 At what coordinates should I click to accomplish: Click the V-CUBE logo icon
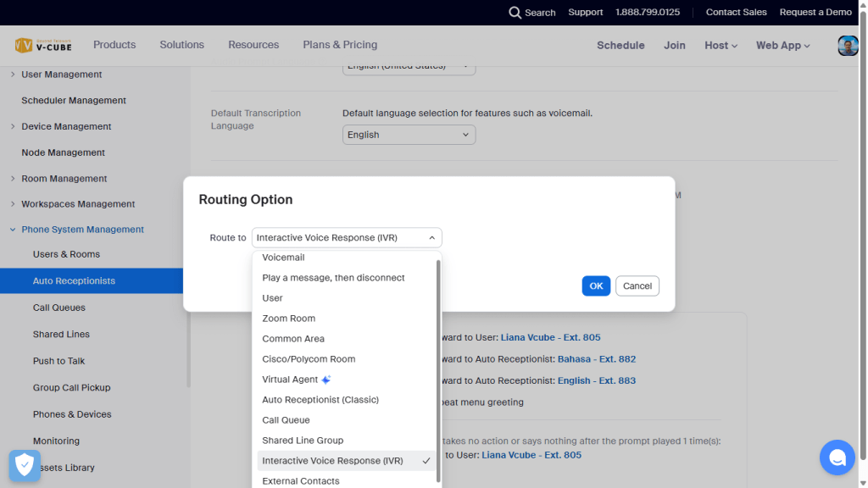(24, 45)
